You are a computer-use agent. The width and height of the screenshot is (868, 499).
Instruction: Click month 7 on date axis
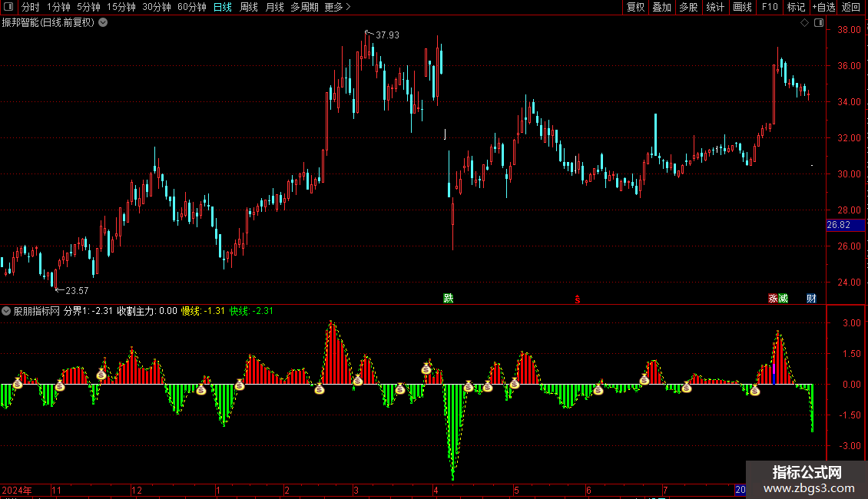click(665, 490)
